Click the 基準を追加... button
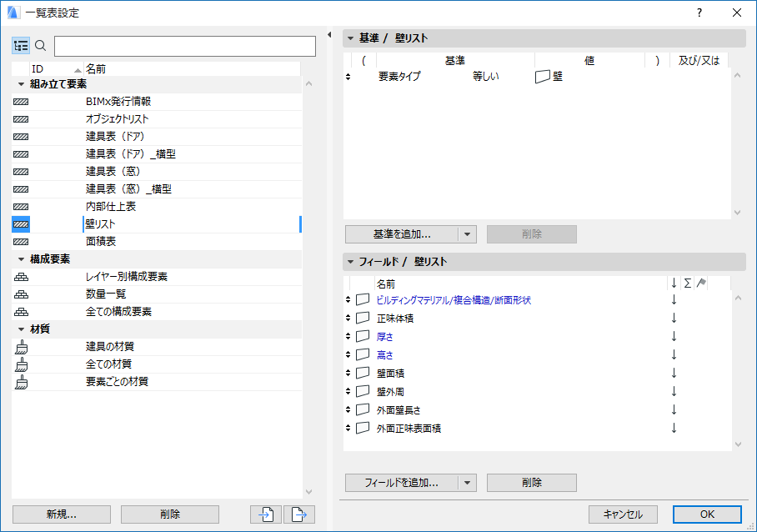This screenshot has height=532, width=757. pyautogui.click(x=402, y=234)
